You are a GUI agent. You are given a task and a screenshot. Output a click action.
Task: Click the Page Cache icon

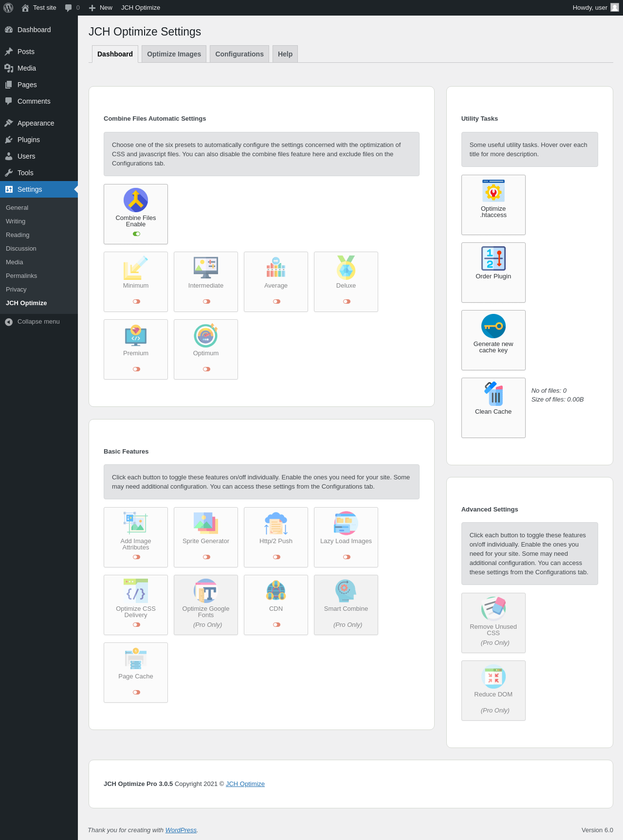tap(136, 658)
